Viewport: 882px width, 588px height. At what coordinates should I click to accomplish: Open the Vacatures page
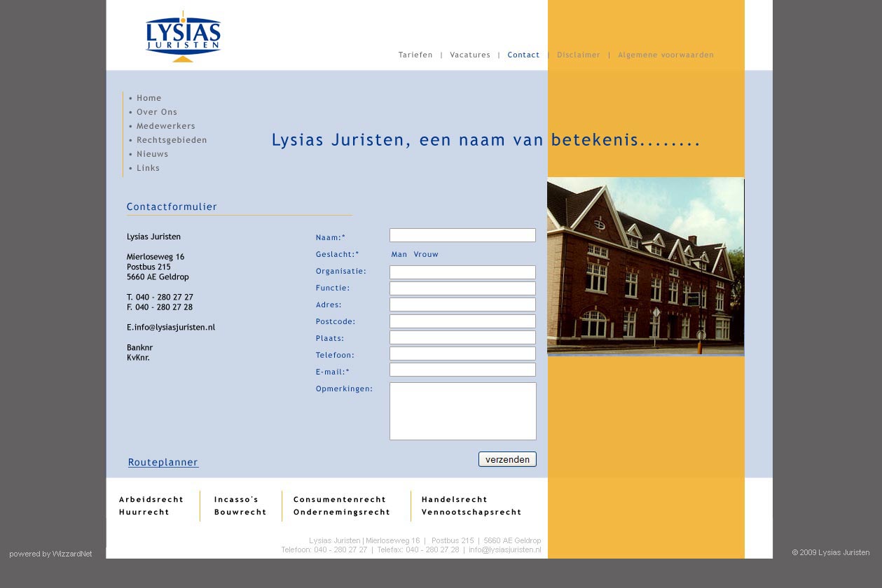[x=470, y=55]
